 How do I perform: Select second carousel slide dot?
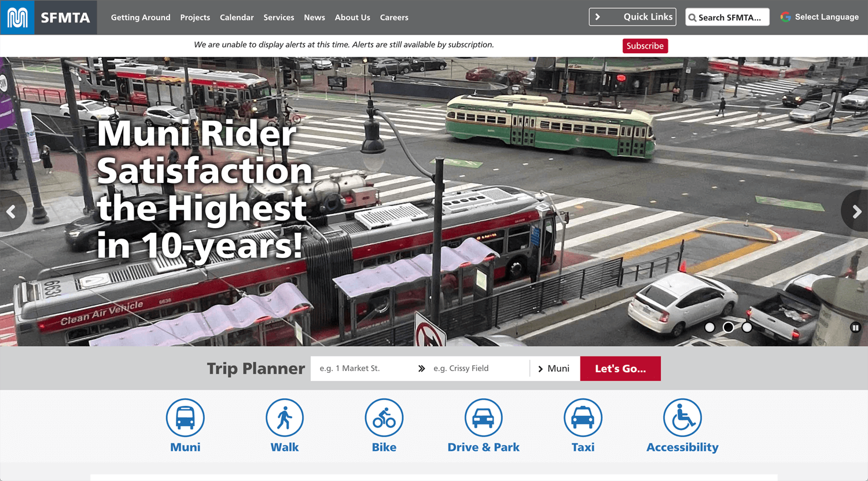(728, 327)
